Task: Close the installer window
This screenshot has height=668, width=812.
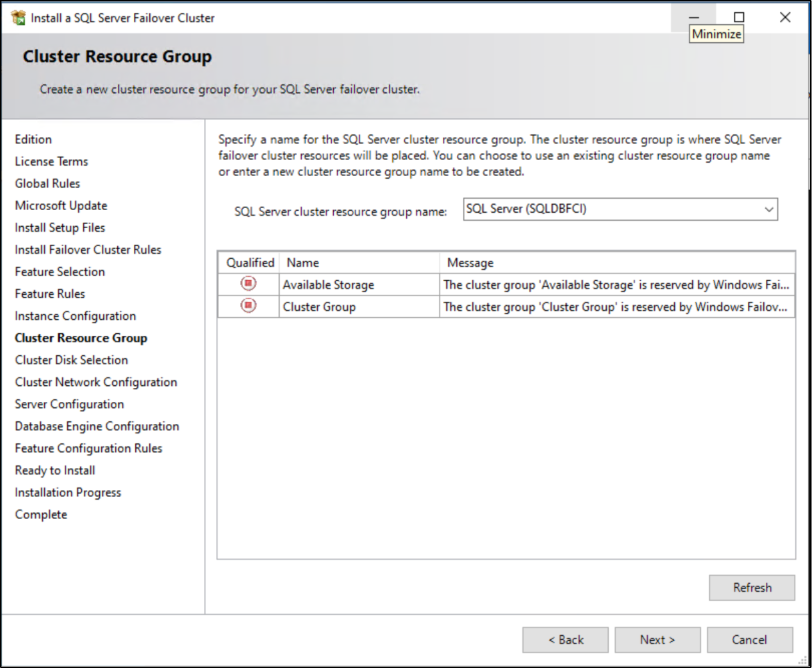Action: click(x=785, y=18)
